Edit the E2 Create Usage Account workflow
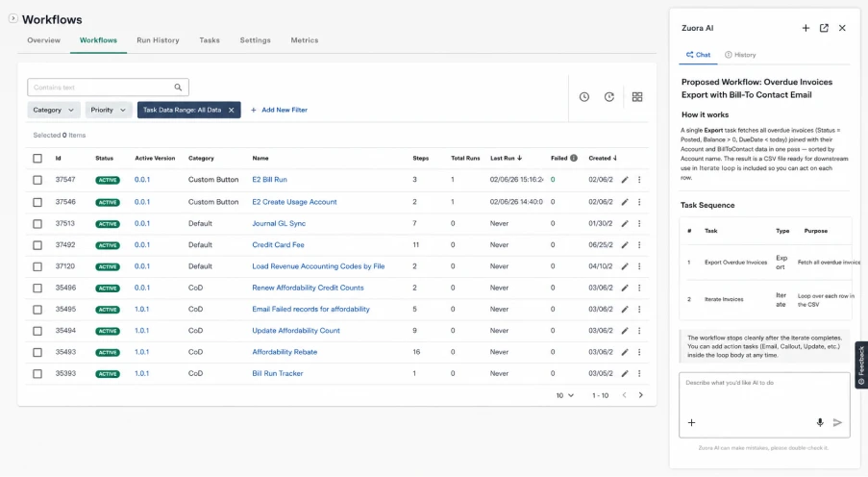This screenshot has width=868, height=477. pos(625,202)
